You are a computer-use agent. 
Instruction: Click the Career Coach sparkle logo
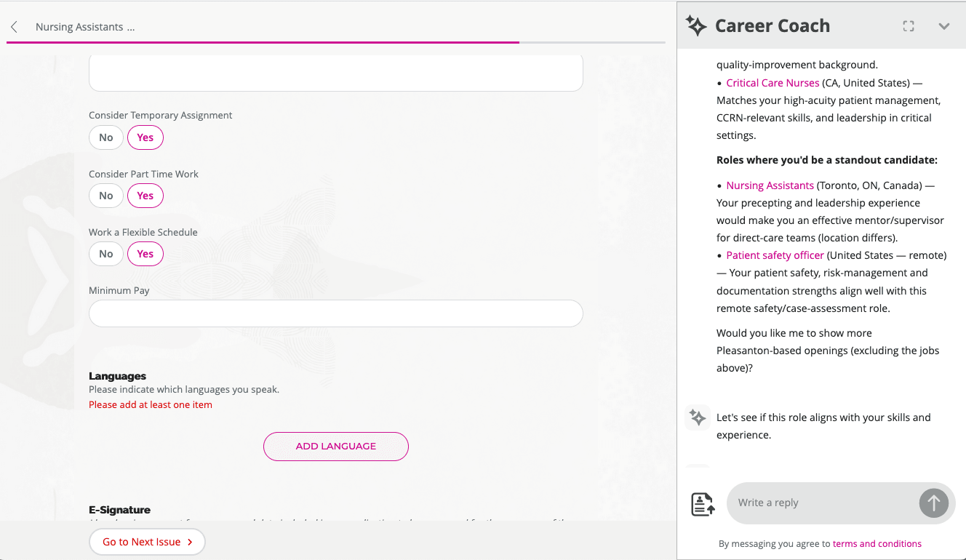click(696, 25)
